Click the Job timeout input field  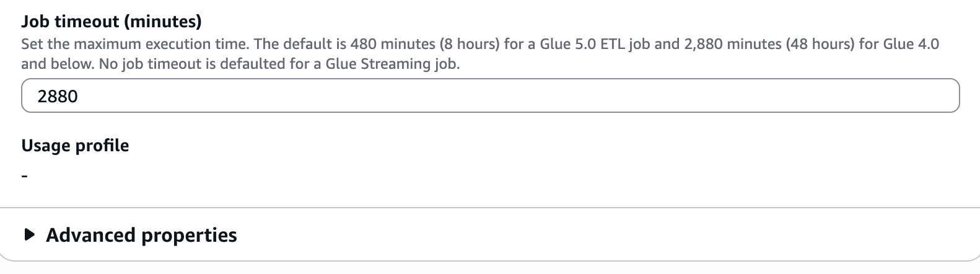click(x=489, y=96)
